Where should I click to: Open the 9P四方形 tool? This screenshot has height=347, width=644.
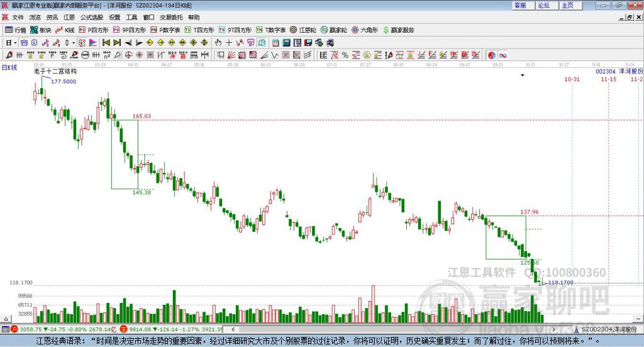[x=130, y=30]
